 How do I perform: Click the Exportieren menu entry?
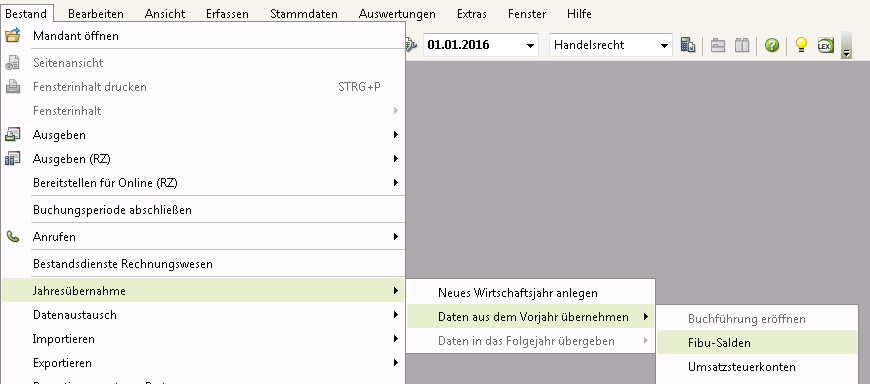pyautogui.click(x=203, y=363)
